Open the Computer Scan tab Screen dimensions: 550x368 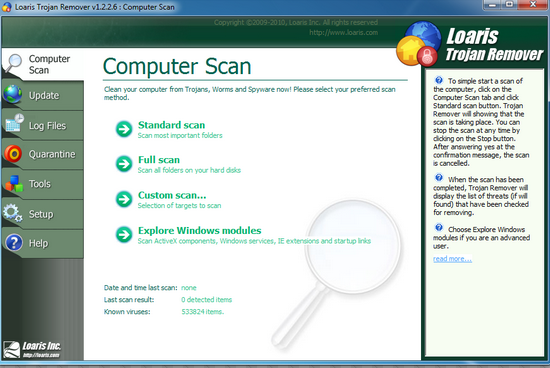(x=43, y=64)
